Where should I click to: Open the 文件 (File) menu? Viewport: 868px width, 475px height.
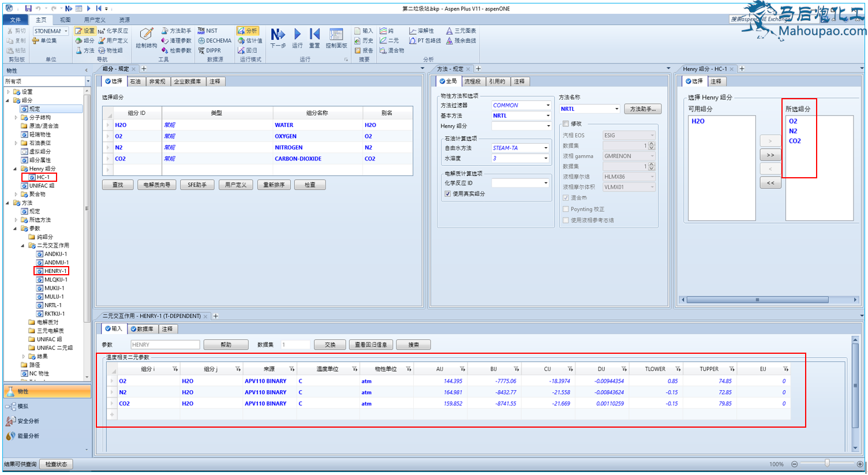(x=16, y=20)
